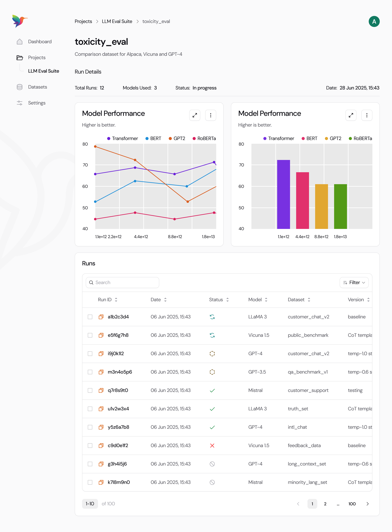392x532 pixels.
Task: Select the Datasets database icon in sidebar
Action: (x=20, y=87)
